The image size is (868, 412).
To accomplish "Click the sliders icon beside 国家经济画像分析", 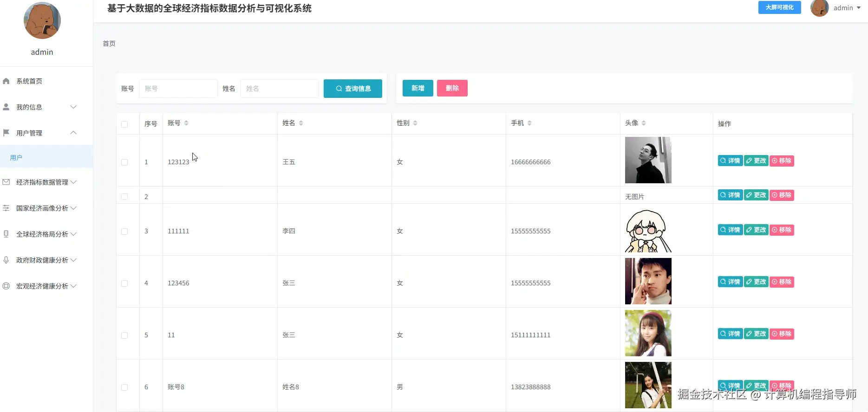I will (x=6, y=208).
